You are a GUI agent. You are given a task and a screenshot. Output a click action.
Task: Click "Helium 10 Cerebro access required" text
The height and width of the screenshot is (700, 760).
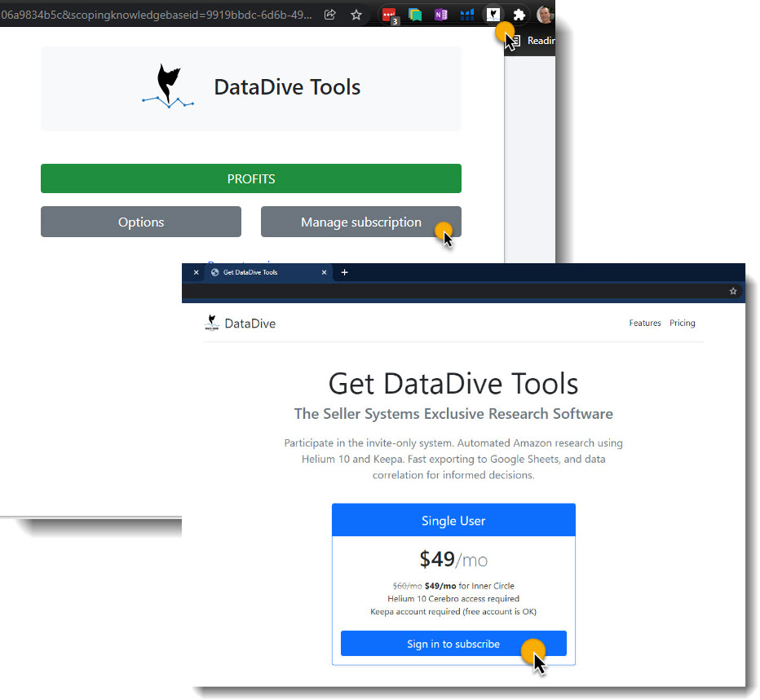pyautogui.click(x=453, y=599)
